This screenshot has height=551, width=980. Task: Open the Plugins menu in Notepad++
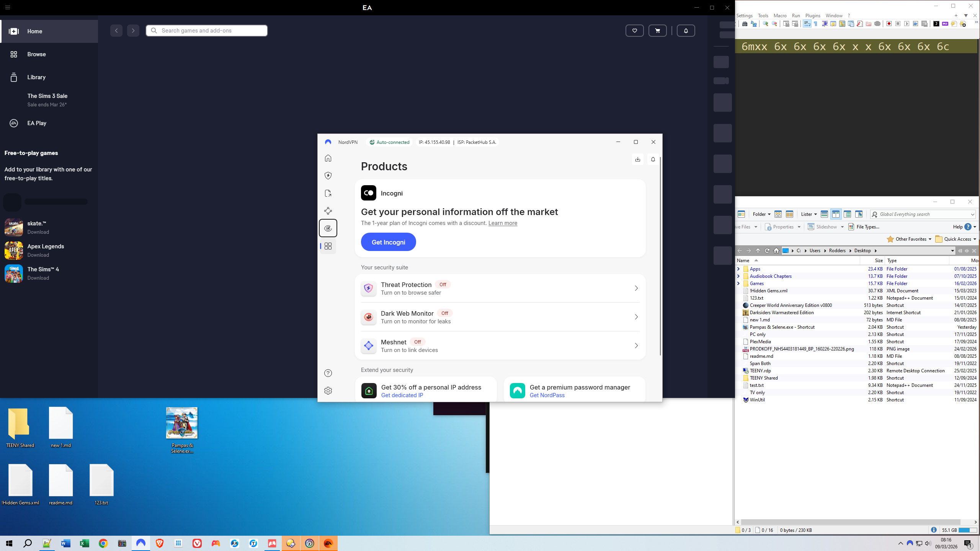click(x=812, y=16)
